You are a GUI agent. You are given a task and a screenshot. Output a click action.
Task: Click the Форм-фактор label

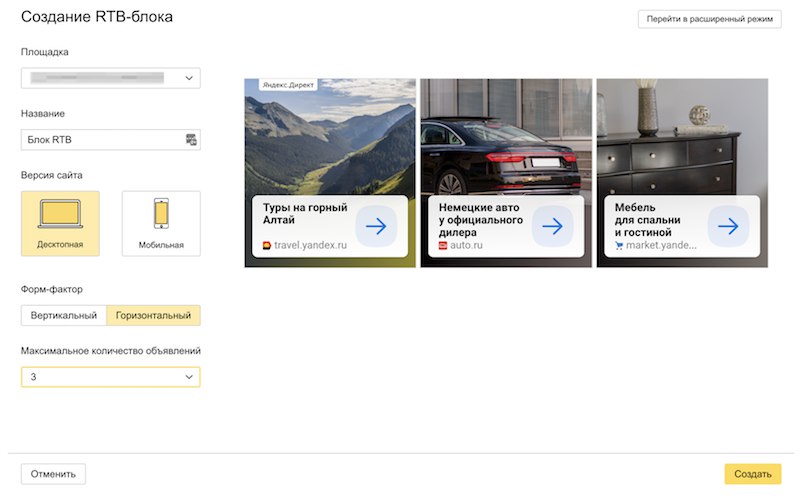pos(52,289)
